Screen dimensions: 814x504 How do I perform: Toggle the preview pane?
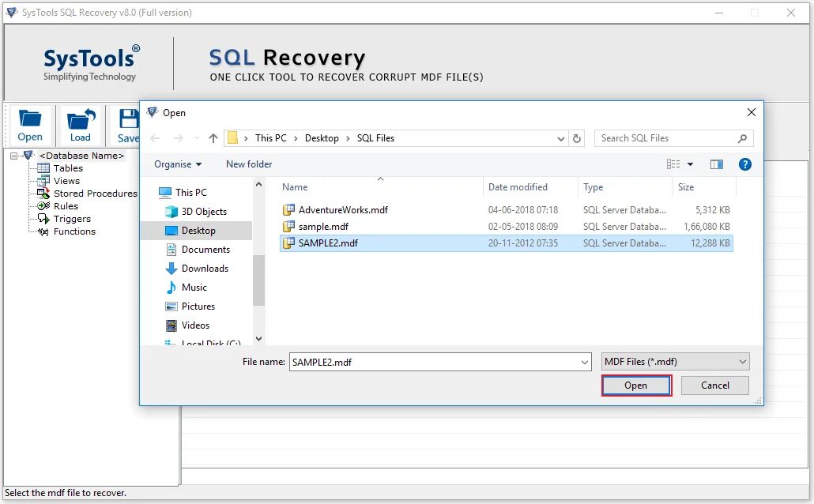click(x=717, y=164)
